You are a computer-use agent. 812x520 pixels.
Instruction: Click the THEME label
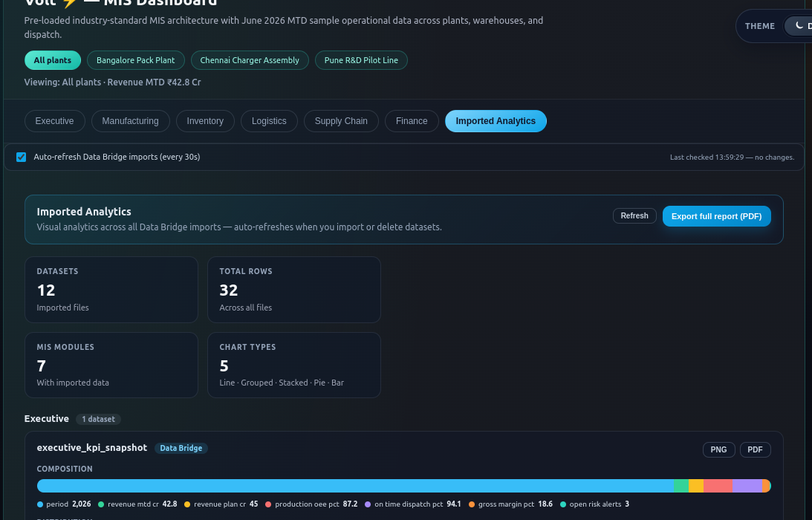760,27
